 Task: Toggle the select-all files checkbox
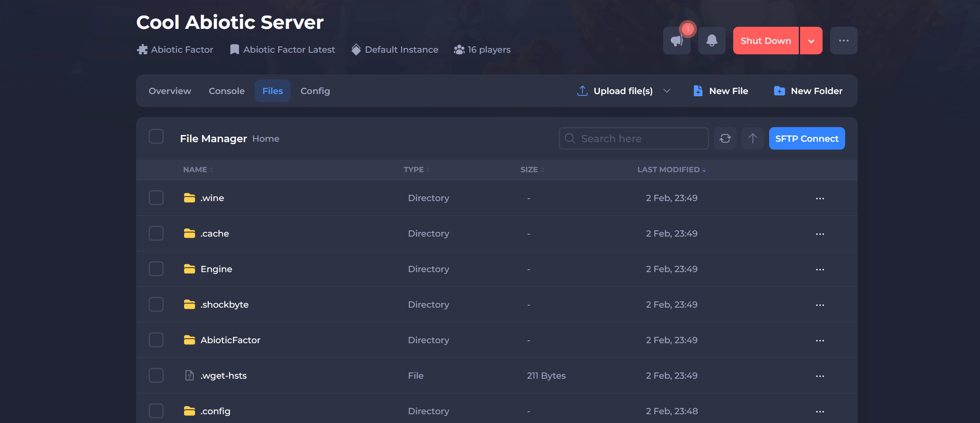156,136
